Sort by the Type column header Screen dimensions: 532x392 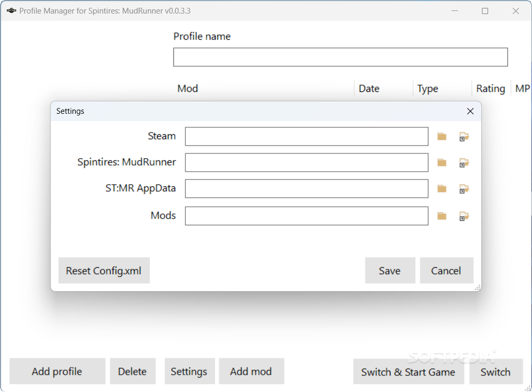coord(442,89)
